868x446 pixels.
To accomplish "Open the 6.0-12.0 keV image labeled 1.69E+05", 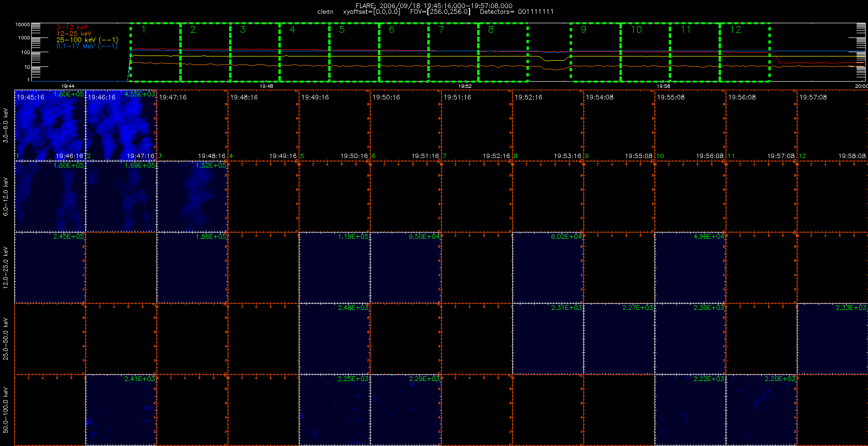I will click(x=121, y=196).
